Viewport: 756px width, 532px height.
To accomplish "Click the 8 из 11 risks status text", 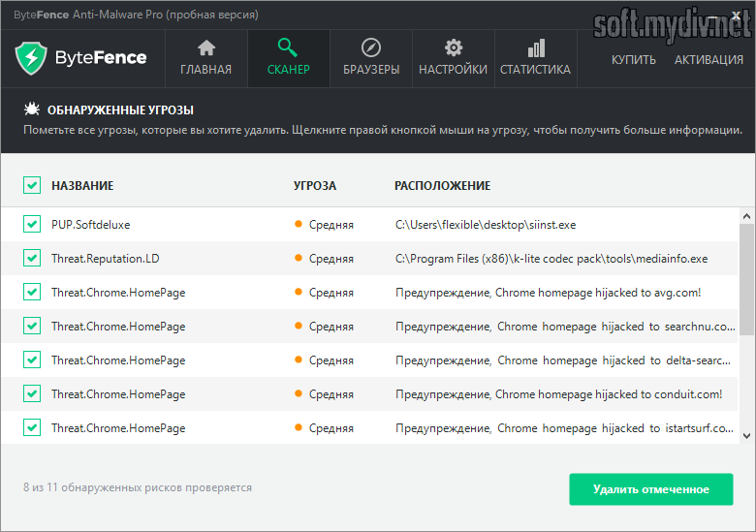I will pyautogui.click(x=138, y=487).
